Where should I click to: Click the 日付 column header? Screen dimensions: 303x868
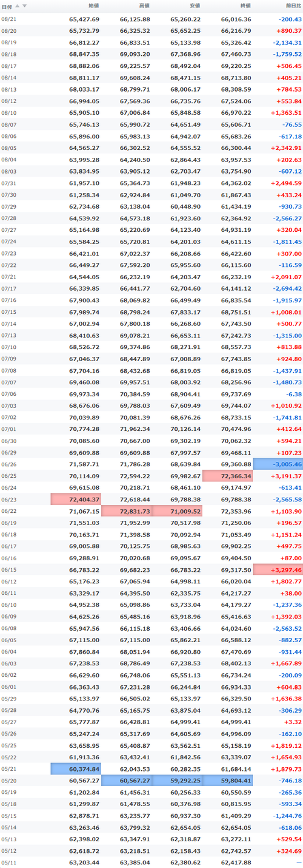pyautogui.click(x=7, y=5)
